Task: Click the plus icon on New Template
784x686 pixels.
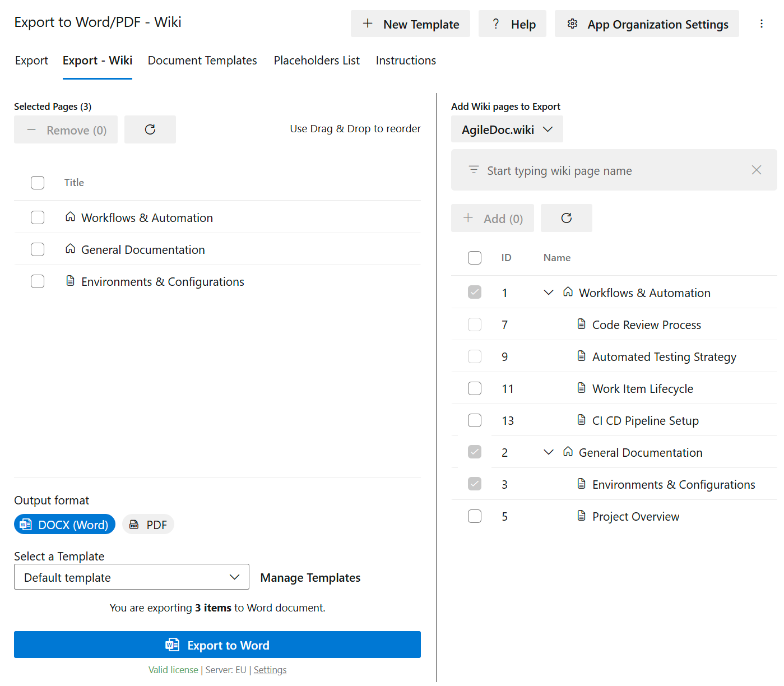Action: coord(368,24)
